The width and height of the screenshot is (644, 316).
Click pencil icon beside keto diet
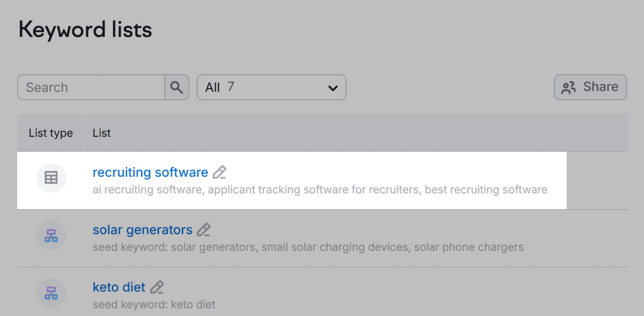[x=157, y=288]
